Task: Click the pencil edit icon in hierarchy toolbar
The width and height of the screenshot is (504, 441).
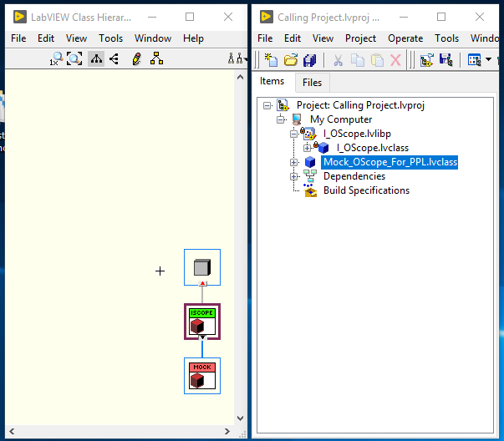Action: (136, 58)
